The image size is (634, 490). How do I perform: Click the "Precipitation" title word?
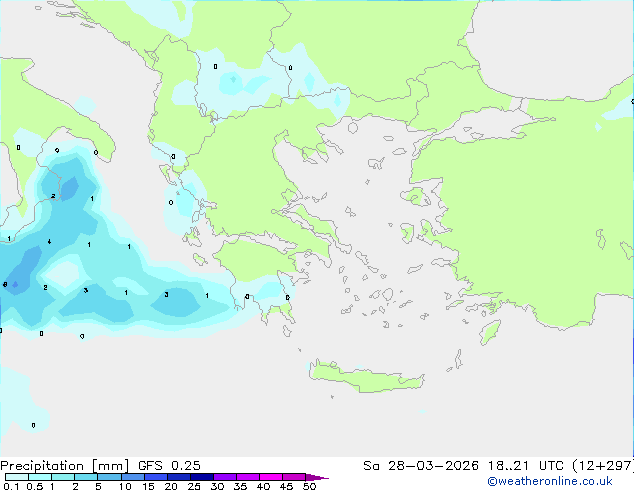tap(42, 466)
